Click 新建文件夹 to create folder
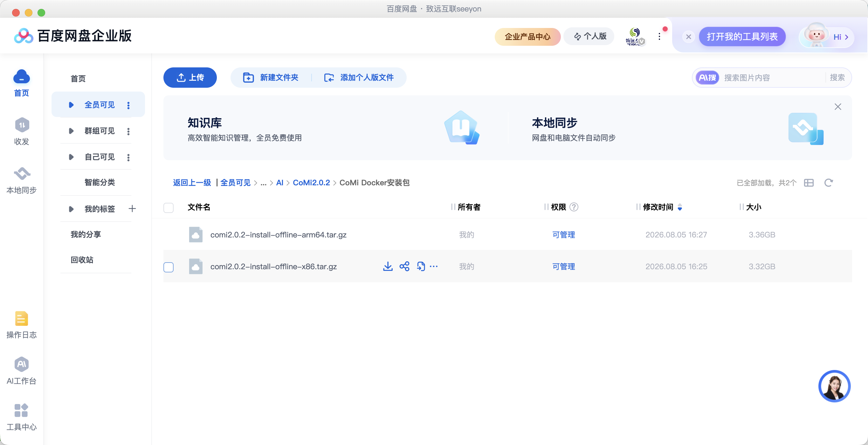 [x=271, y=78]
